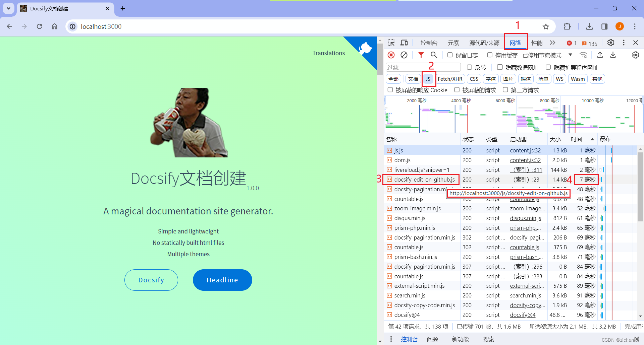This screenshot has width=644, height=345.
Task: Open content.js:32 initiator of js.js
Action: pos(525,150)
